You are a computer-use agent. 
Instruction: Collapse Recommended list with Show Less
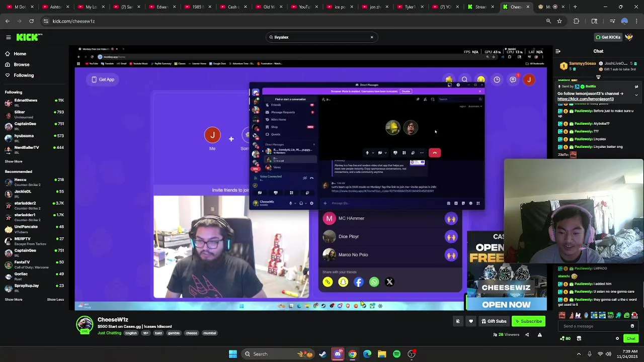(x=55, y=300)
